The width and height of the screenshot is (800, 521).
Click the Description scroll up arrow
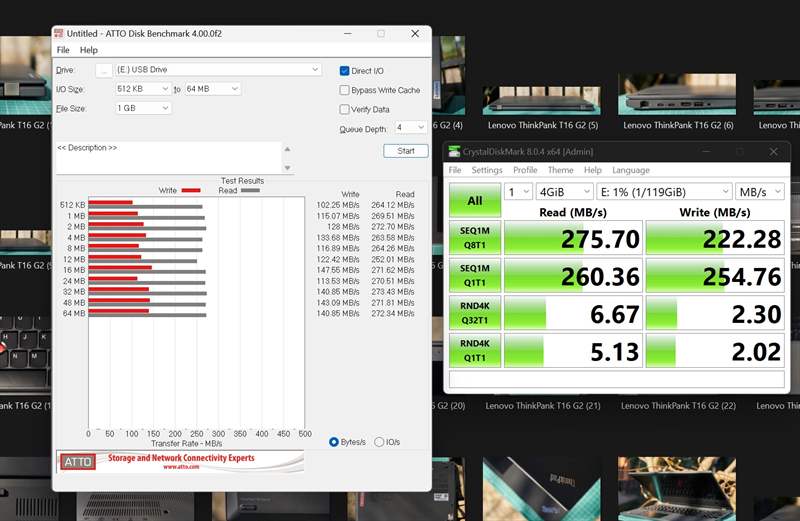287,149
